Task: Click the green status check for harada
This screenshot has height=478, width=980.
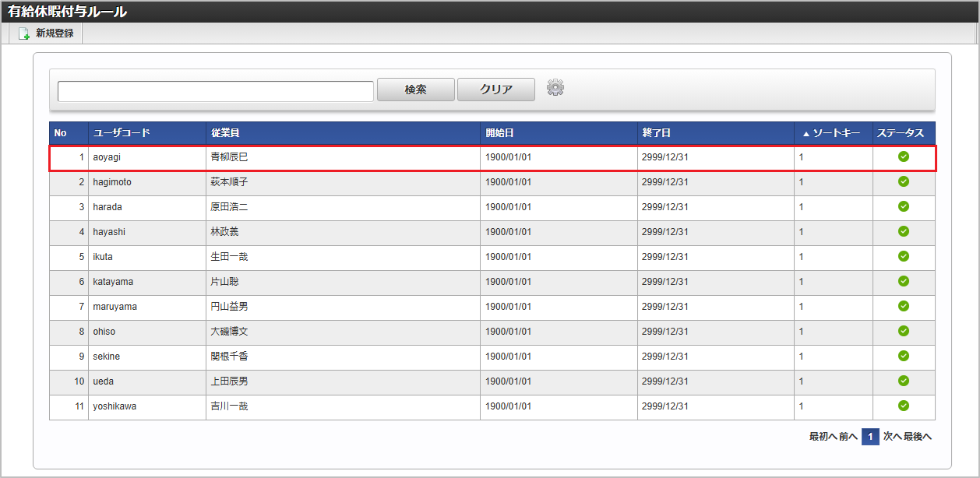Action: (904, 206)
